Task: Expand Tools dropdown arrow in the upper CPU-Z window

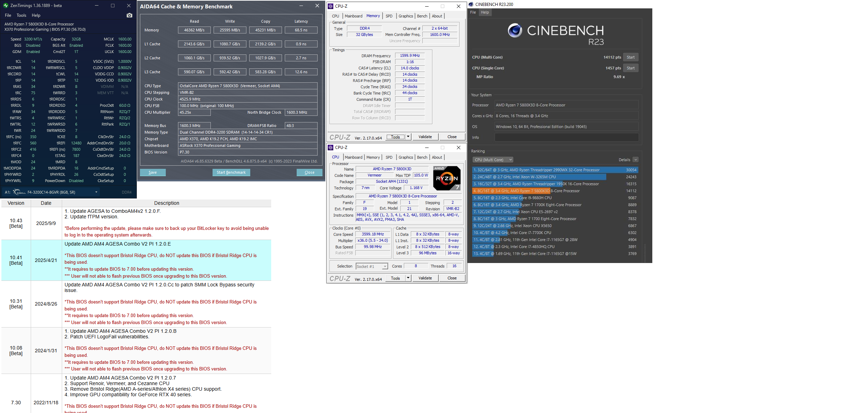Action: click(x=408, y=137)
